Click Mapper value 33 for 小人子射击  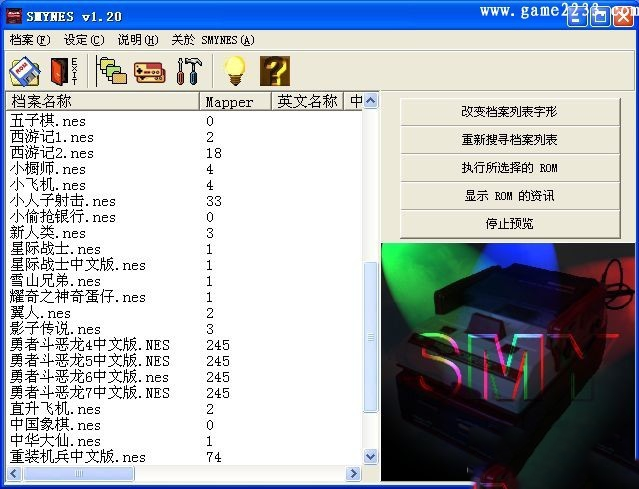(x=214, y=201)
